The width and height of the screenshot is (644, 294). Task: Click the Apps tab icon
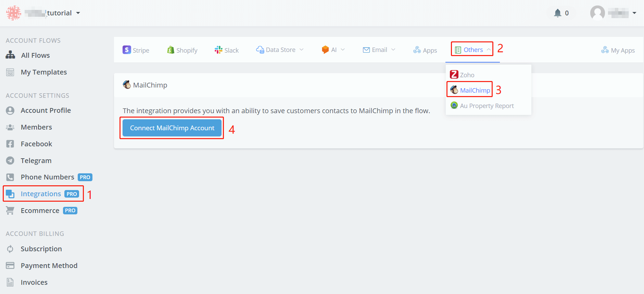417,50
